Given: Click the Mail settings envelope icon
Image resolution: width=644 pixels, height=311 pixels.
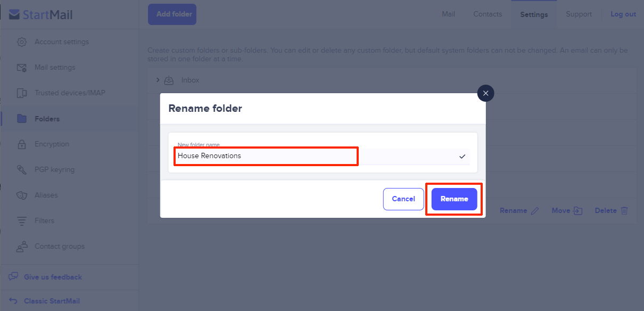Looking at the screenshot, I should (x=22, y=68).
